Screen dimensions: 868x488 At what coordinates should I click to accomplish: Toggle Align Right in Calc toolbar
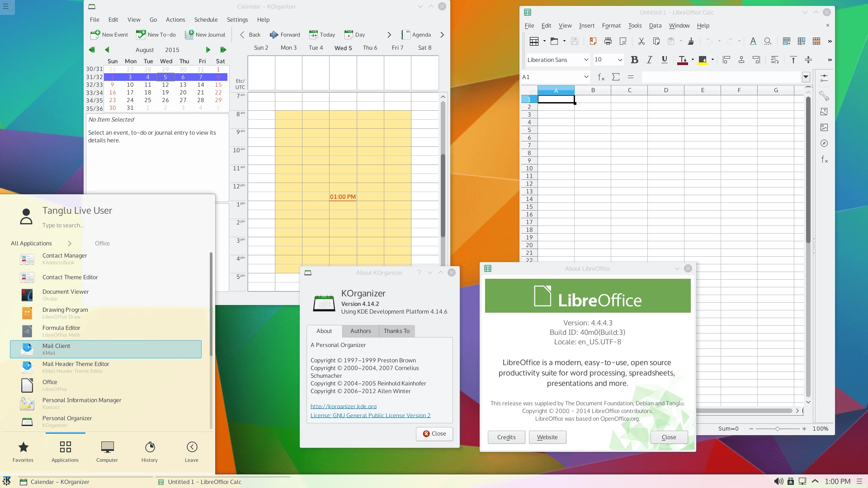point(756,60)
